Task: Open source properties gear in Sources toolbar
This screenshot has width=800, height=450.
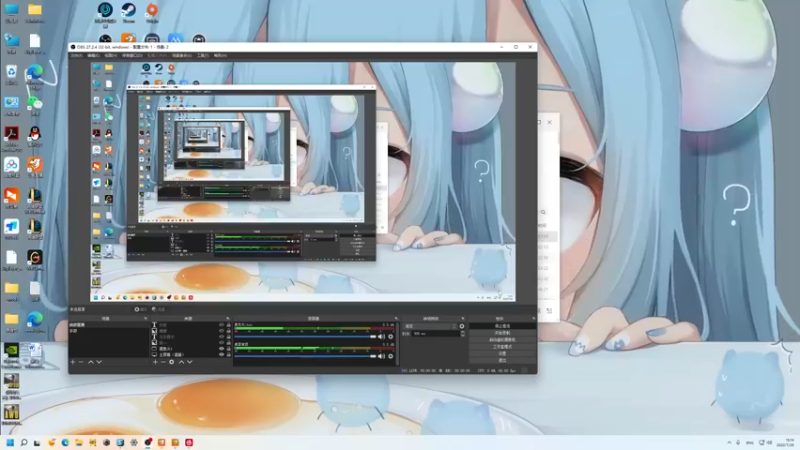Action: [172, 362]
